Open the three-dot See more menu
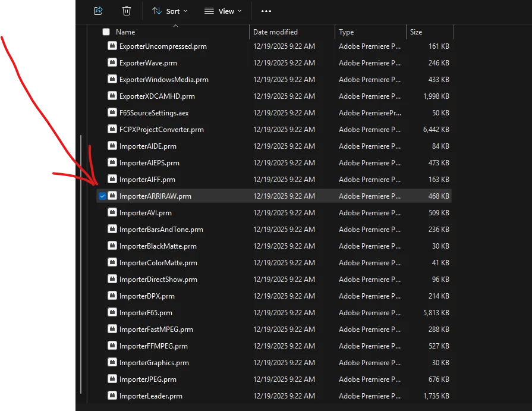The height and width of the screenshot is (411, 532). click(266, 11)
